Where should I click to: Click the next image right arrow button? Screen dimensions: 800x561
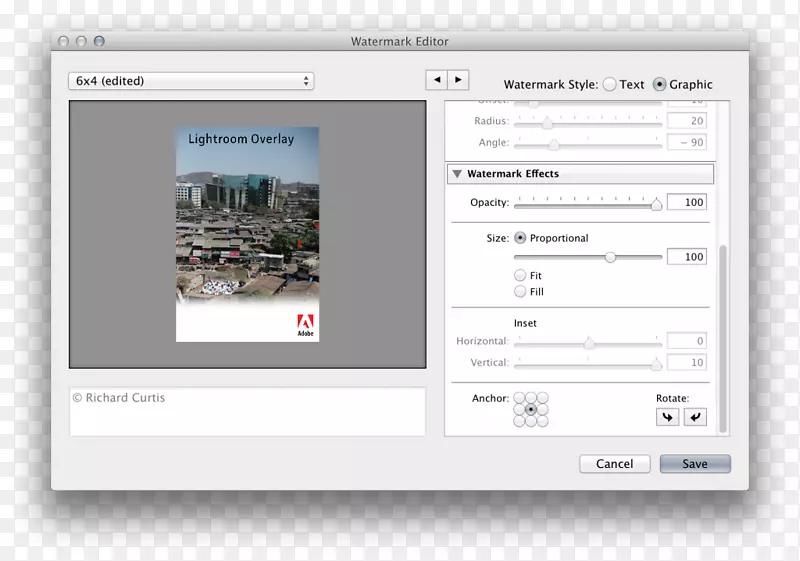458,80
